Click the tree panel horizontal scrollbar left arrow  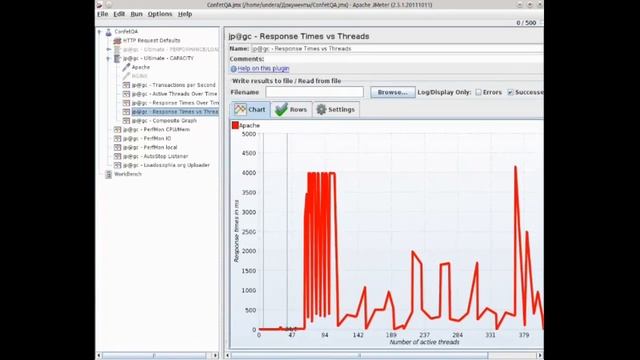[99, 356]
